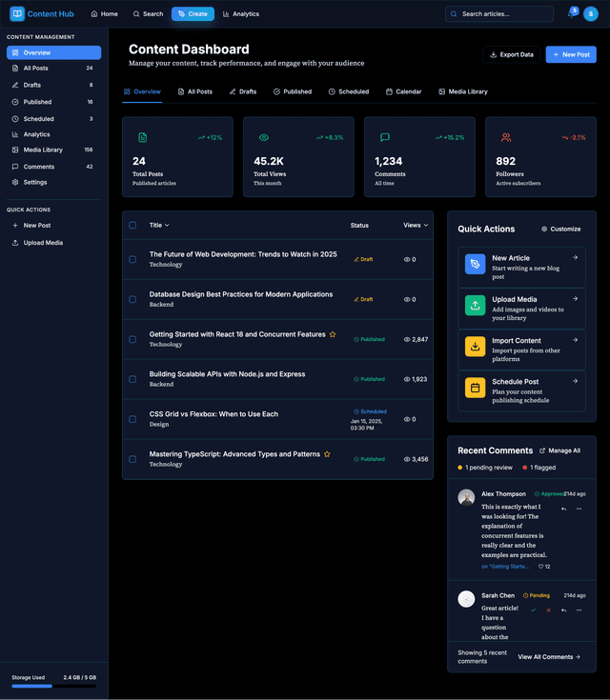The width and height of the screenshot is (610, 700).
Task: Tick the checkbox for Database Design post
Action: [x=132, y=299]
